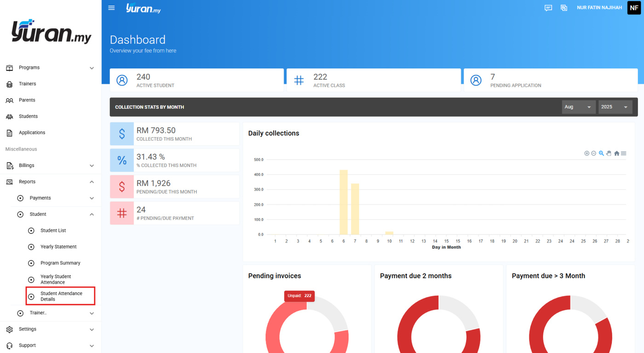This screenshot has width=644, height=353.
Task: Open Student List report
Action: 53,231
